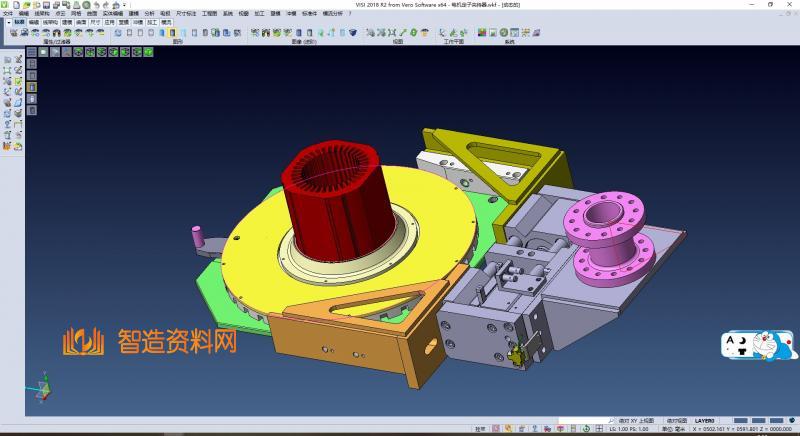The width and height of the screenshot is (800, 436).
Task: Open the LAYER0 layer selector in status bar
Action: pos(705,421)
